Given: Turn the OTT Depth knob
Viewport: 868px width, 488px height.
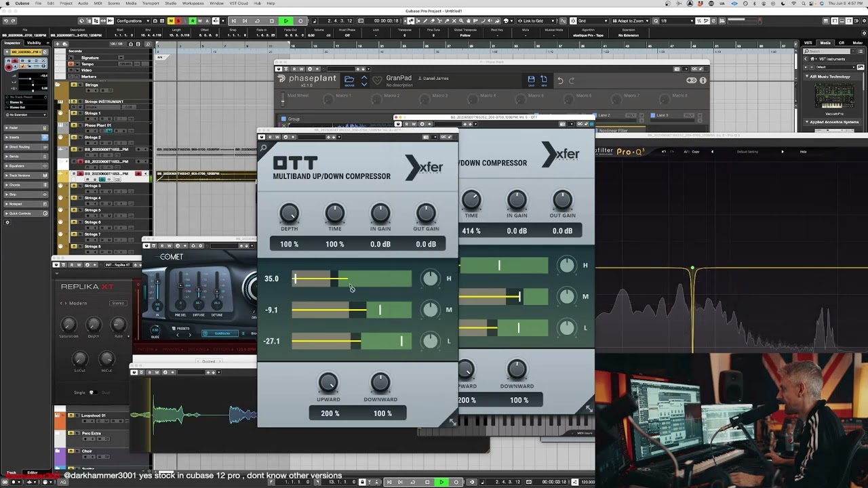Looking at the screenshot, I should [x=289, y=213].
